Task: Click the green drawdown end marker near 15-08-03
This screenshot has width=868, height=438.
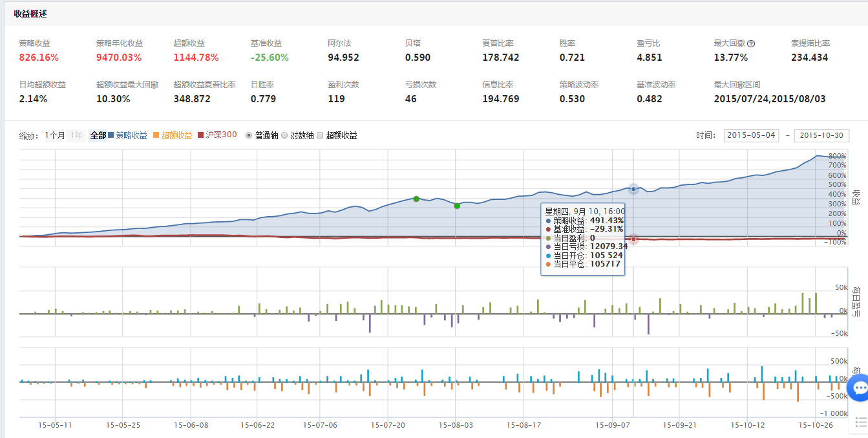Action: coord(457,206)
